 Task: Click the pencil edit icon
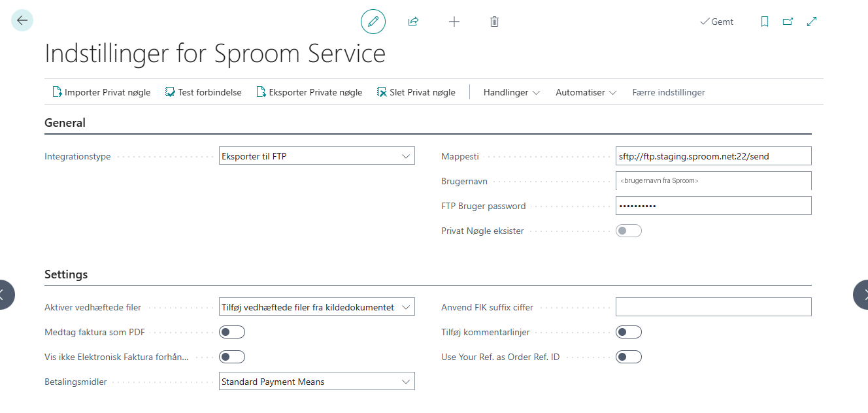373,22
